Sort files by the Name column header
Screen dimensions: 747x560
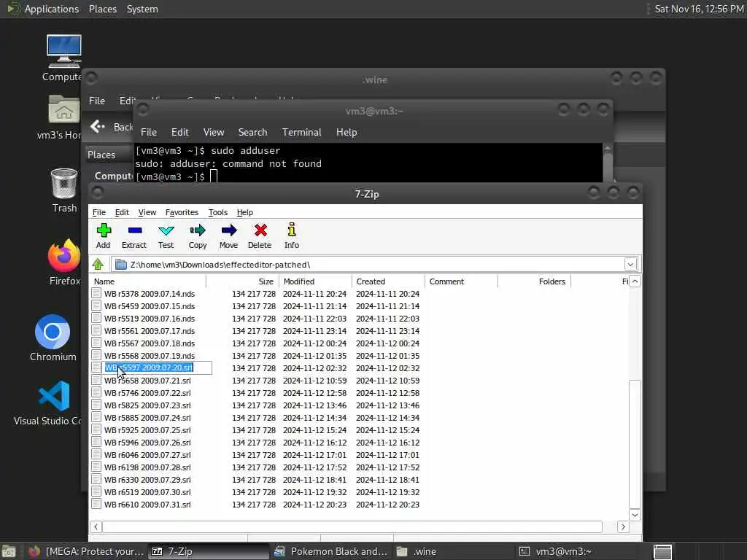click(x=147, y=281)
